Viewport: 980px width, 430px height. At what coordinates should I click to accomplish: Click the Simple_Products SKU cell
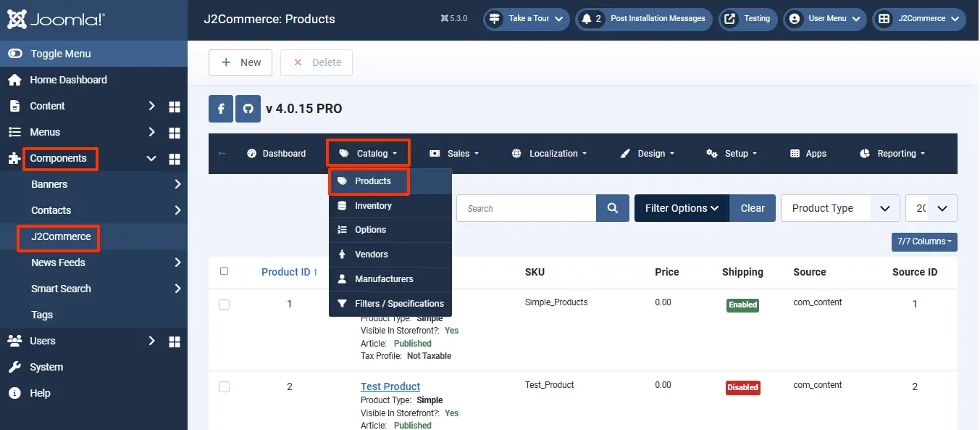click(x=556, y=302)
